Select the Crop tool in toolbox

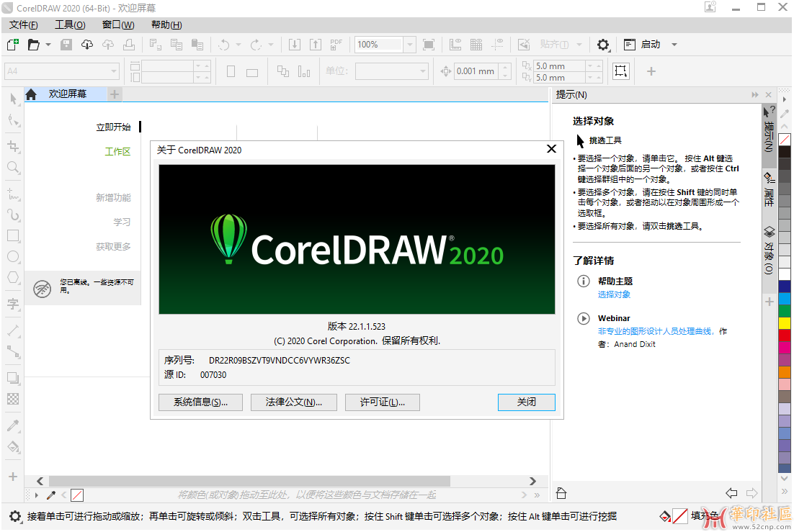pyautogui.click(x=13, y=146)
